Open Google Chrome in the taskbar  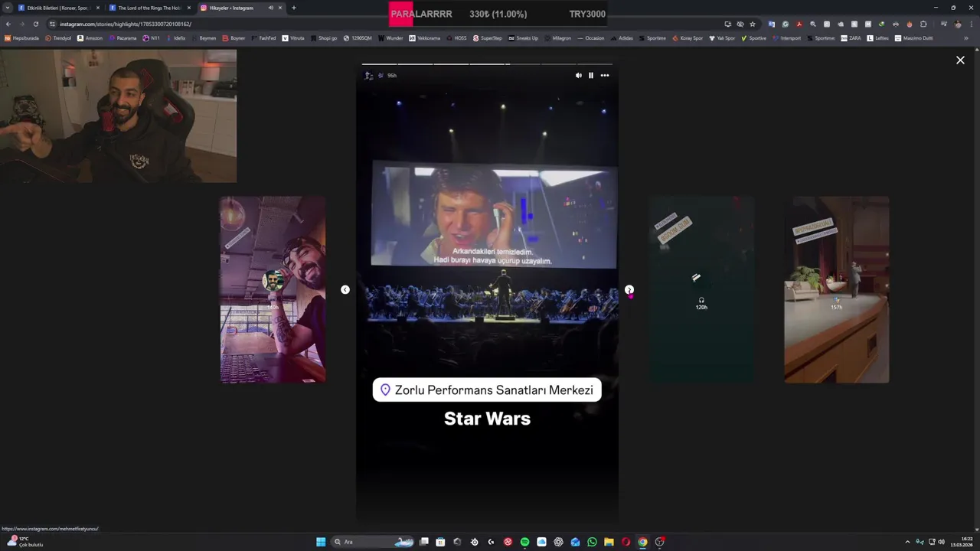point(642,542)
